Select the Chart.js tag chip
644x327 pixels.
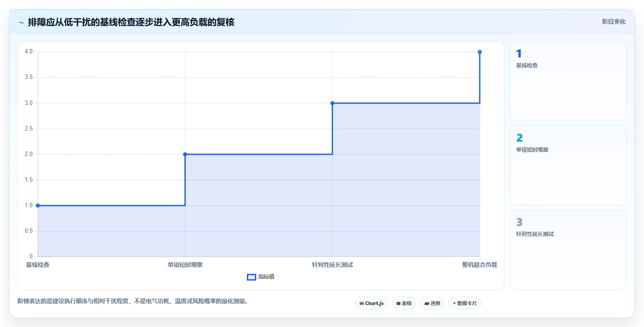point(371,303)
